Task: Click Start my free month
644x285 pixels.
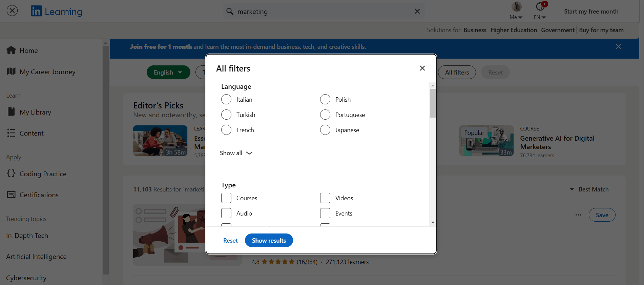Action: click(591, 11)
